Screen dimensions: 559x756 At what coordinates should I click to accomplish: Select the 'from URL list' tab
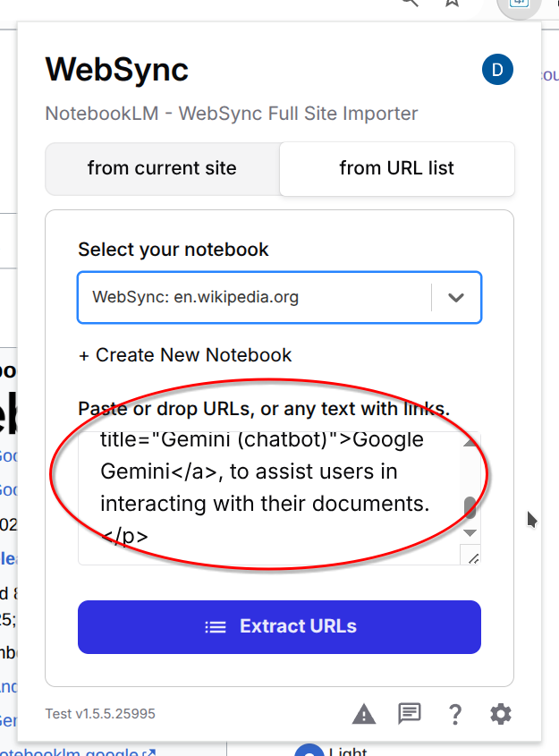[x=396, y=168]
